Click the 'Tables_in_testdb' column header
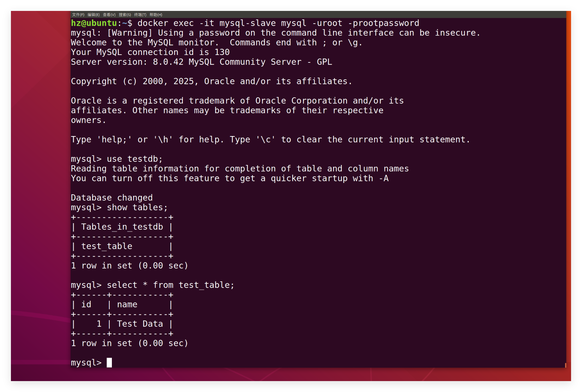 [122, 227]
